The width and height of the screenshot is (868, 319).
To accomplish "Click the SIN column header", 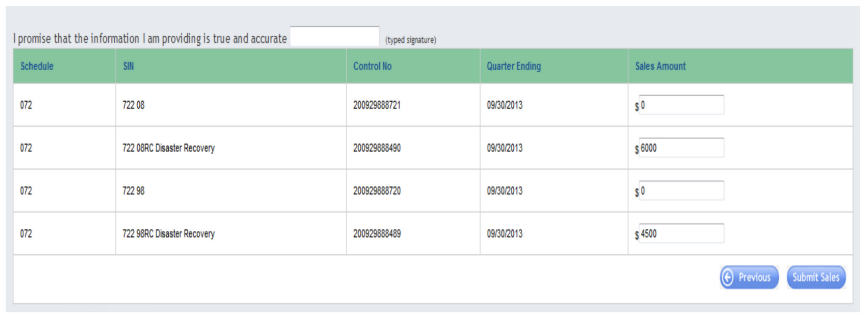I will coord(129,66).
